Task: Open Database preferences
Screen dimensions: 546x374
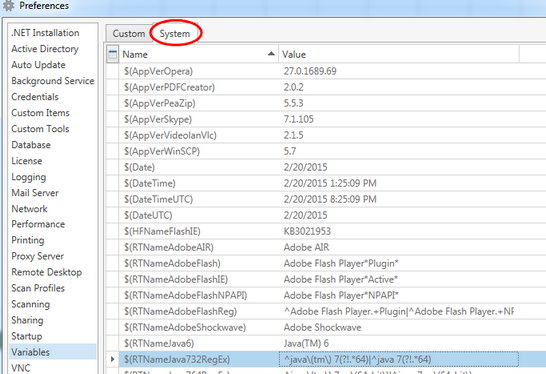Action: 31,145
